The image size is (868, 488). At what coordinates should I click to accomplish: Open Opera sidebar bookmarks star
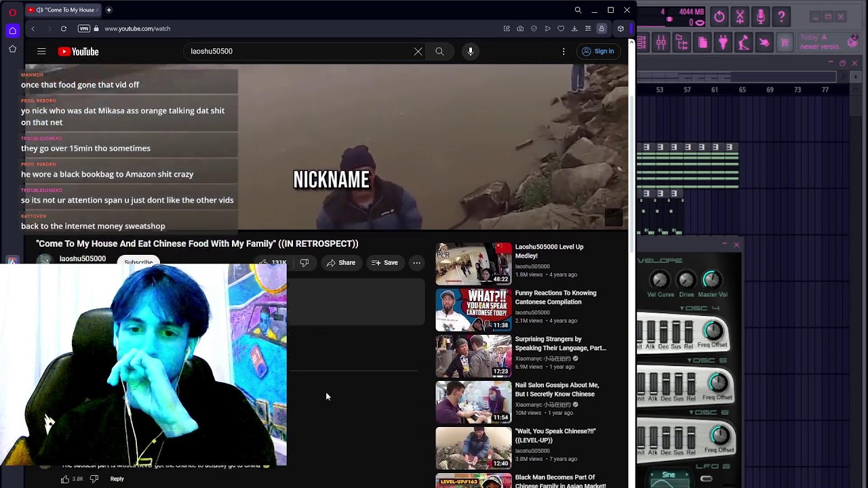(12, 49)
